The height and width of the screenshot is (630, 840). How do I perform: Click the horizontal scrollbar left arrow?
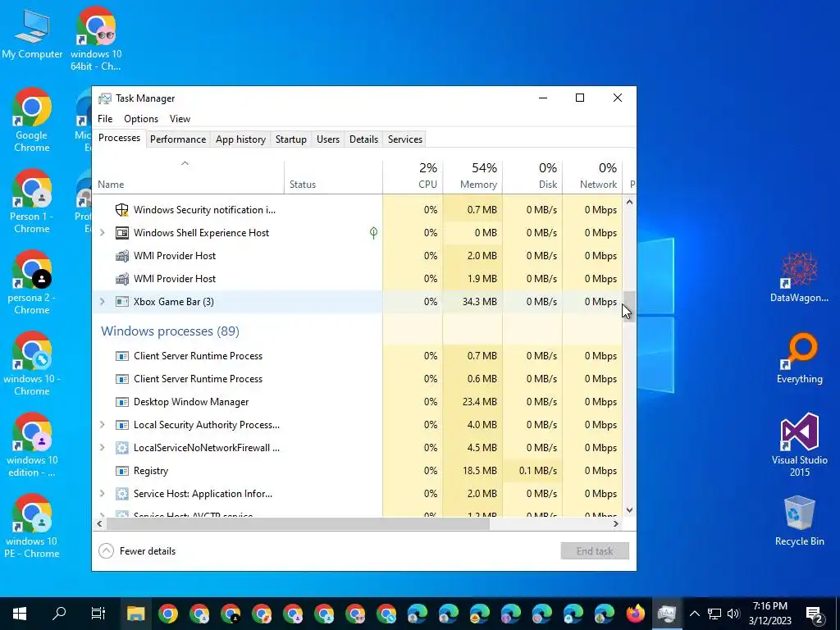pos(99,524)
